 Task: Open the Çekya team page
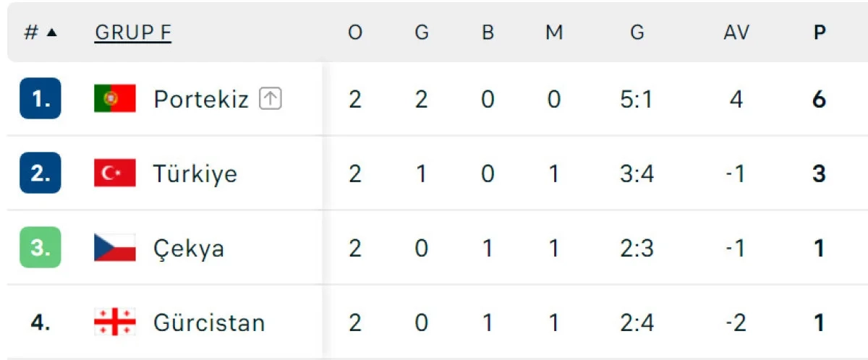(188, 249)
